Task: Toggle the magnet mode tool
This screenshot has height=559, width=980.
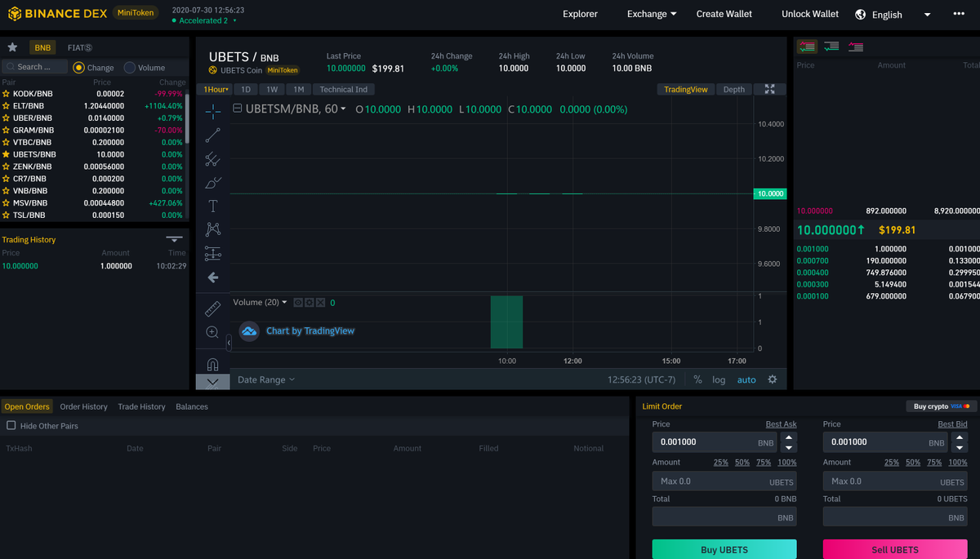Action: pyautogui.click(x=212, y=364)
